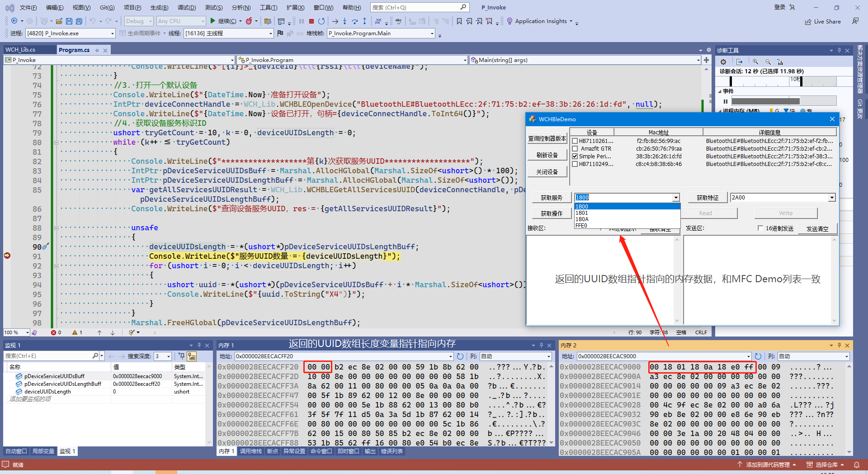Screen dimensions: 868x474
Task: Pause the diagnostic events recording
Action: pyautogui.click(x=726, y=101)
